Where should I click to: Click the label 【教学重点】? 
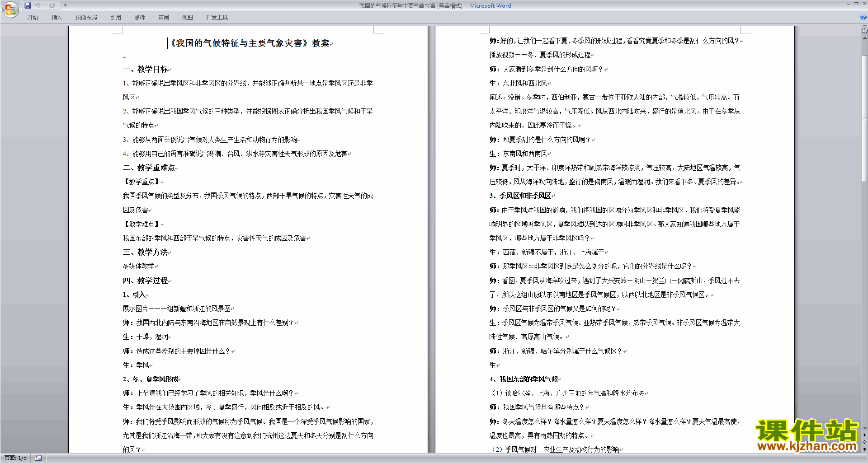[142, 182]
